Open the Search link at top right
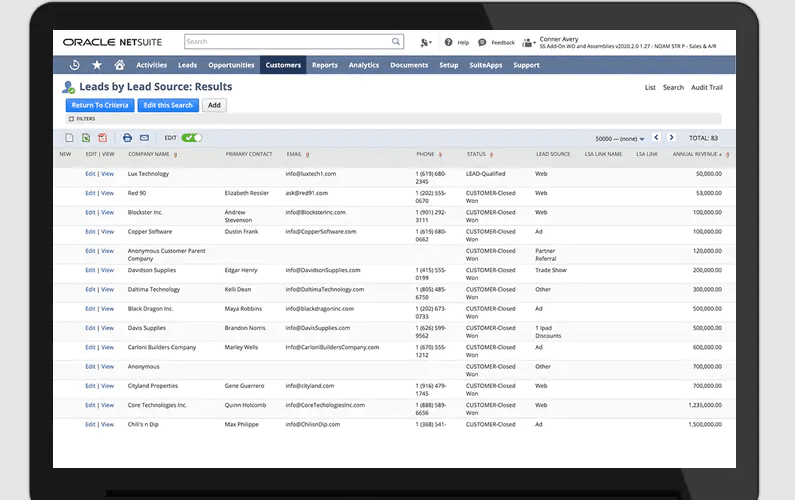 pyautogui.click(x=673, y=87)
